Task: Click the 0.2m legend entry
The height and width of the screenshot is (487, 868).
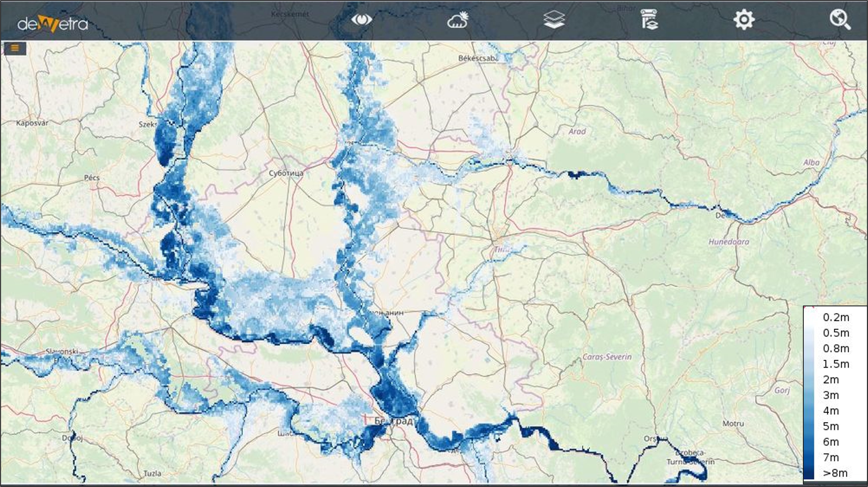Action: tap(836, 317)
